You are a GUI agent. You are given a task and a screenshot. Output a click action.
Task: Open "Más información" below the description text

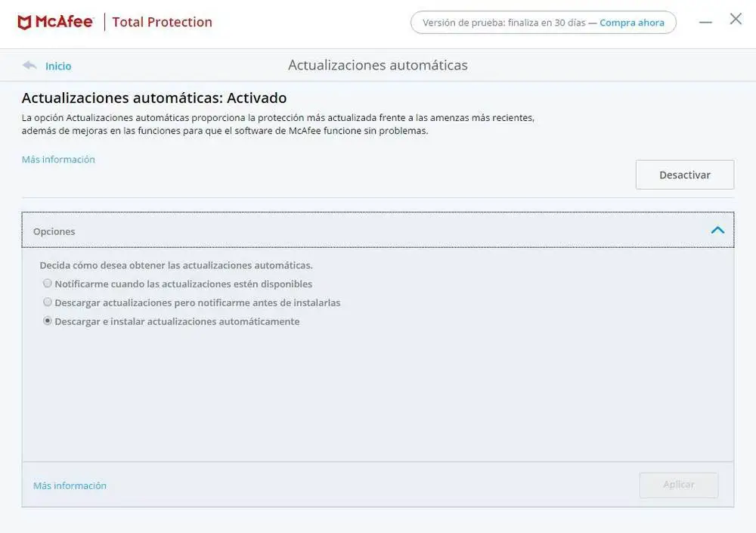[x=58, y=160]
